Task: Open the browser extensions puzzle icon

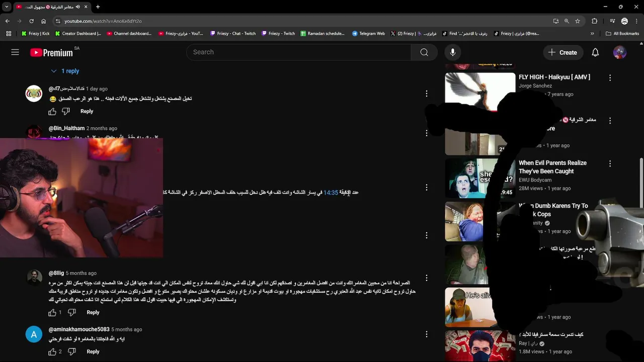Action: click(595, 21)
